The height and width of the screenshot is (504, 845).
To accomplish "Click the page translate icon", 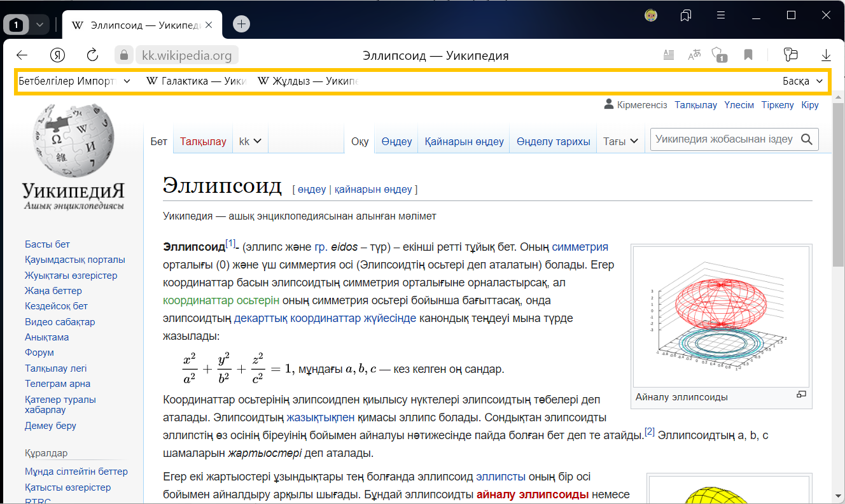I will pyautogui.click(x=694, y=55).
